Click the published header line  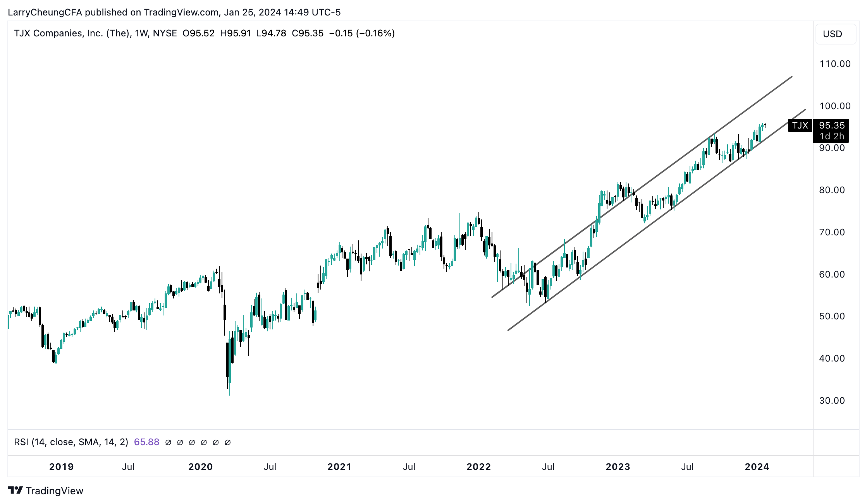click(x=174, y=12)
